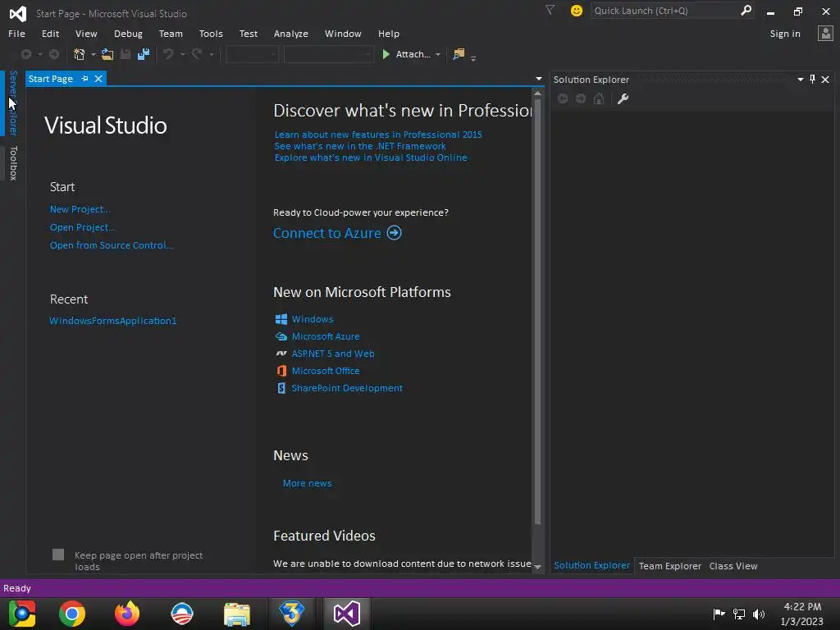Viewport: 840px width, 630px height.
Task: Open Firefox from the taskbar
Action: click(x=127, y=614)
